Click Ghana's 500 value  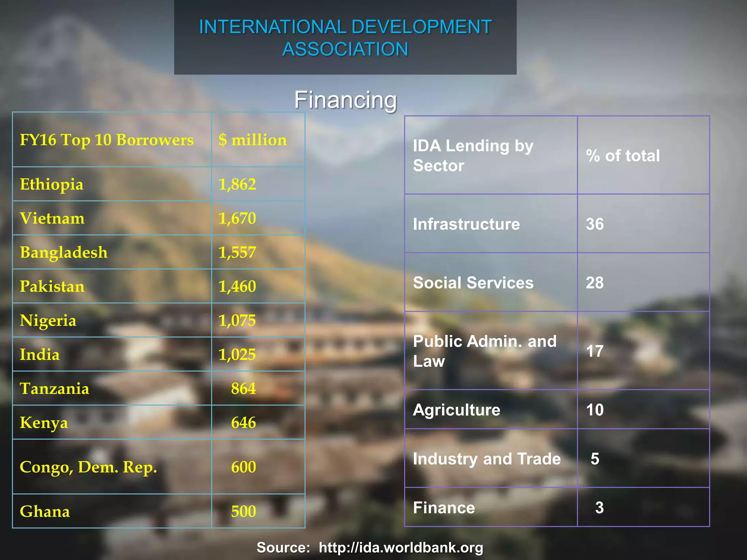pos(244,511)
